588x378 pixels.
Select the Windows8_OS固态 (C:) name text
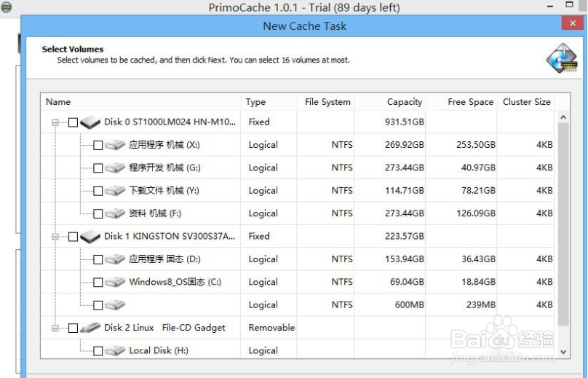click(175, 283)
